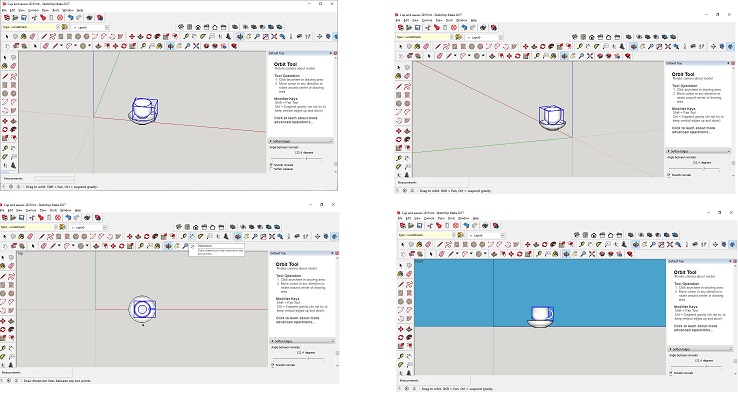Toggle Smooth normals checkbox in top-left window

tap(271, 164)
